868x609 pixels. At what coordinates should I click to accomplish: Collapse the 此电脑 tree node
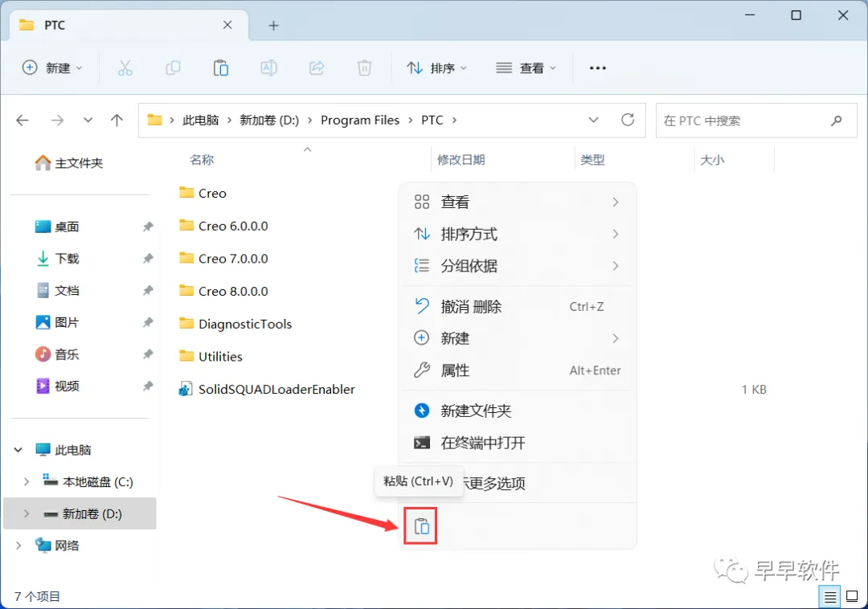tap(18, 450)
